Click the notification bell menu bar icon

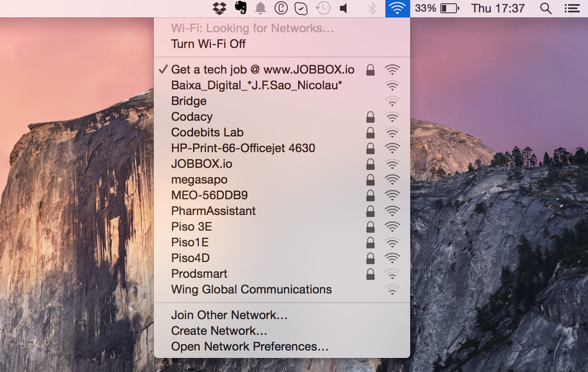pyautogui.click(x=261, y=8)
